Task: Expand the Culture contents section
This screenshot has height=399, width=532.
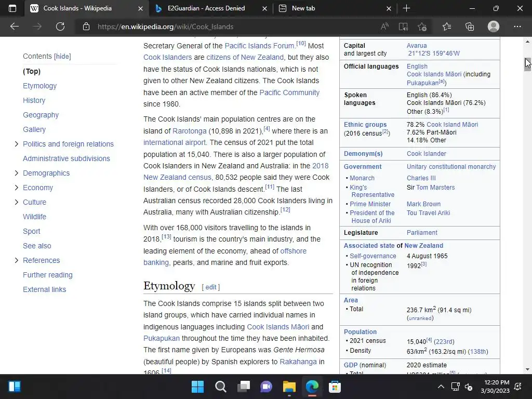Action: click(16, 202)
